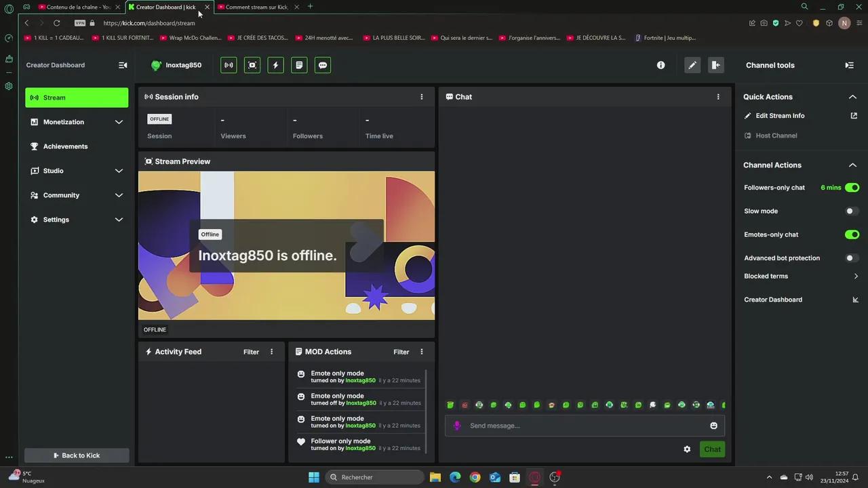Disable Emotes-only chat
The image size is (868, 488).
(x=852, y=235)
